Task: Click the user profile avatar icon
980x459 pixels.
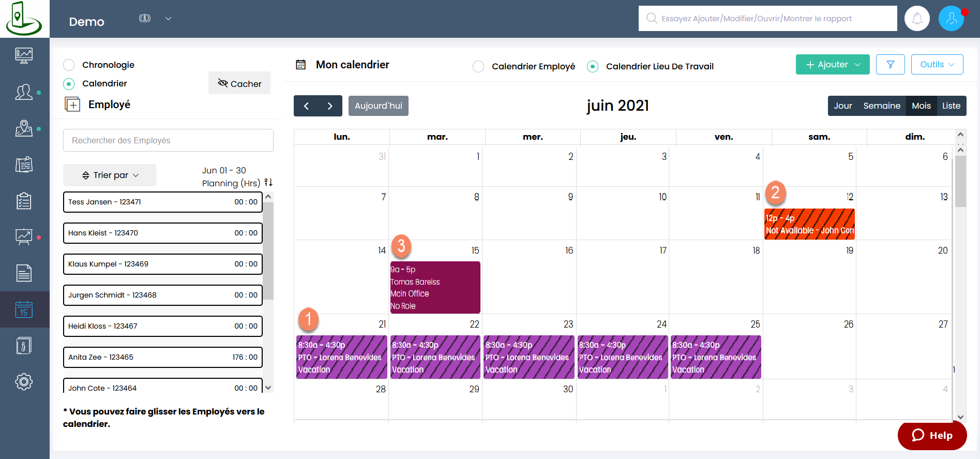Action: click(x=951, y=19)
